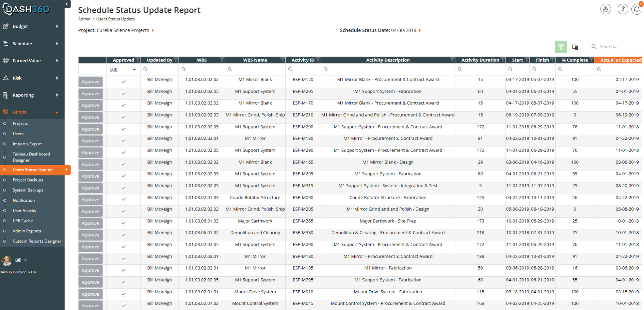Open the Schedule Status Date selector arrow

click(420, 30)
